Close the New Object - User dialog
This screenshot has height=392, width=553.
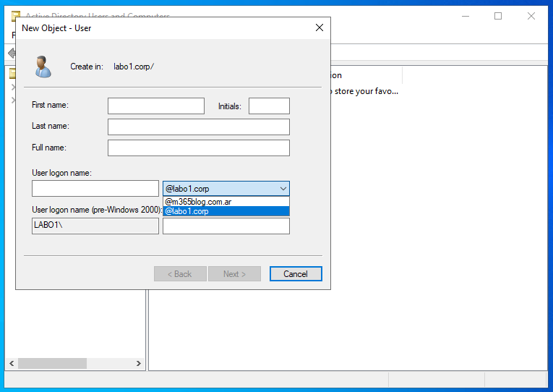(x=320, y=28)
